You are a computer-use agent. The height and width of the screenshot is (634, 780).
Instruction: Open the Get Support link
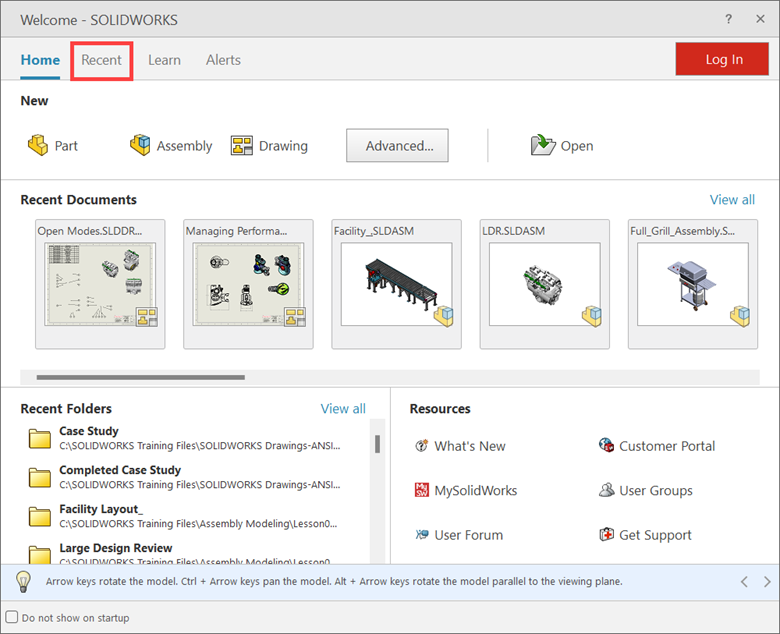pyautogui.click(x=655, y=535)
